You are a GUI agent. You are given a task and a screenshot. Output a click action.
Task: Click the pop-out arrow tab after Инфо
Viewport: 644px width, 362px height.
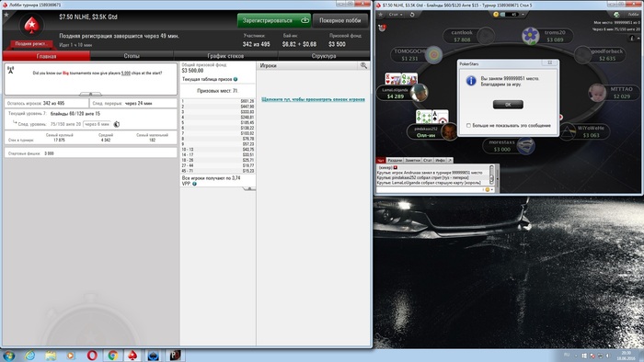[x=450, y=160]
